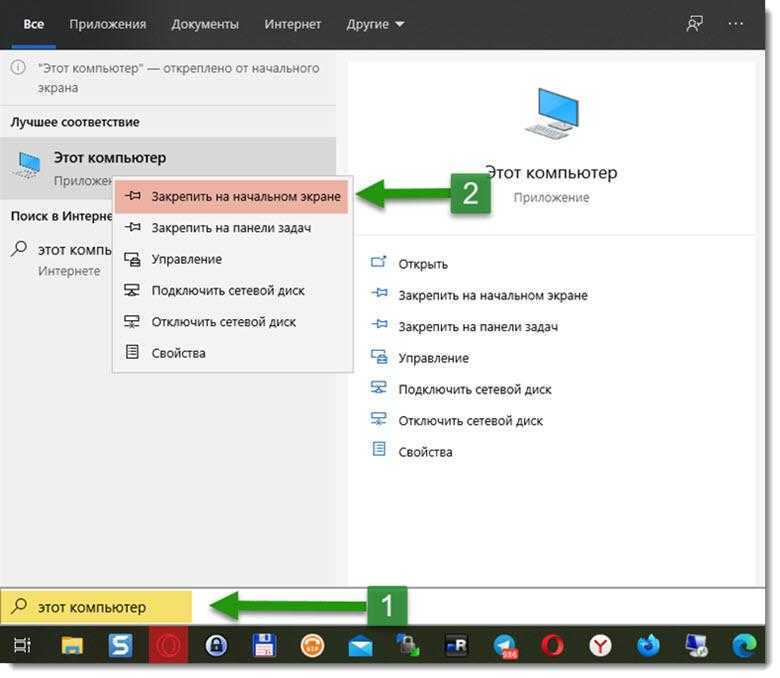Switch to the Документы tab

(205, 24)
